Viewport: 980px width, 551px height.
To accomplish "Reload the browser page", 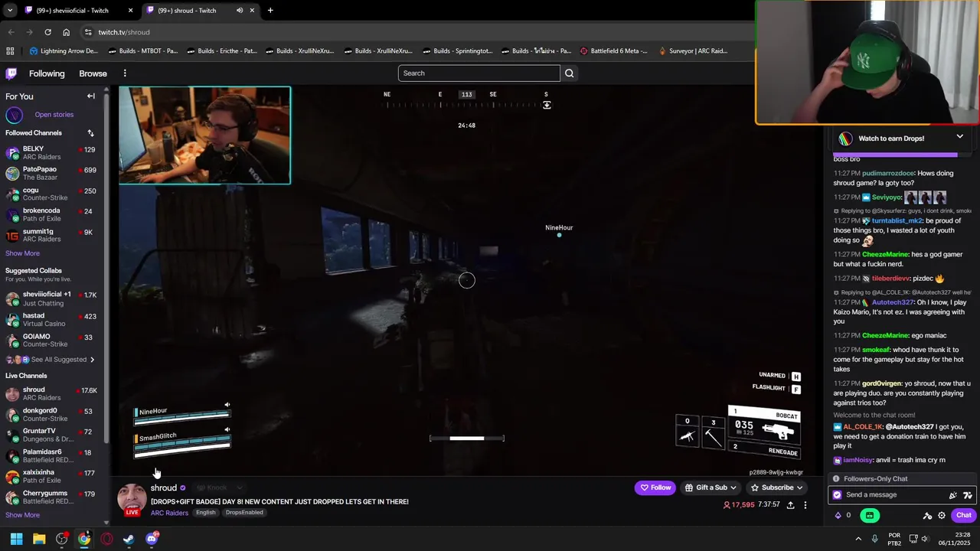I will (47, 32).
